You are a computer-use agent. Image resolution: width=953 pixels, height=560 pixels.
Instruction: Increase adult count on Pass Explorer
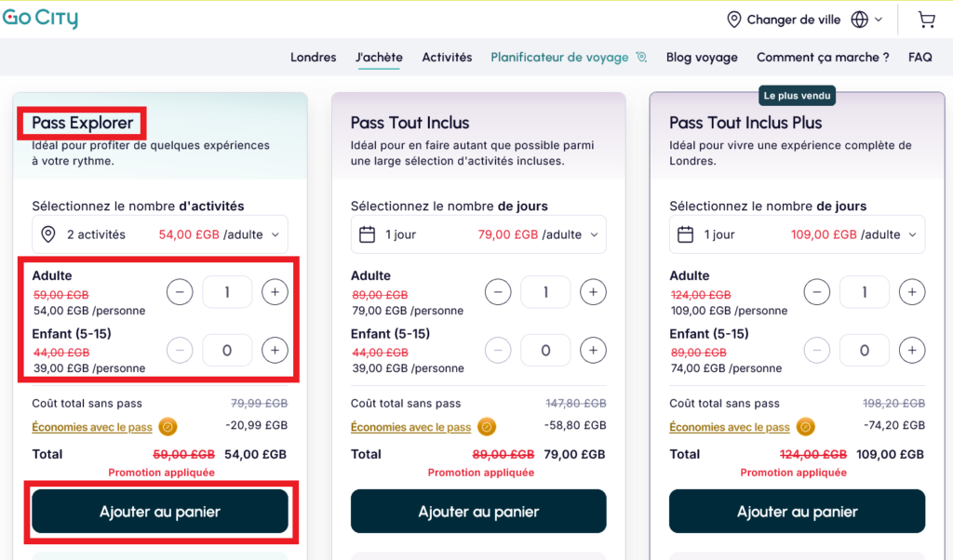coord(275,292)
